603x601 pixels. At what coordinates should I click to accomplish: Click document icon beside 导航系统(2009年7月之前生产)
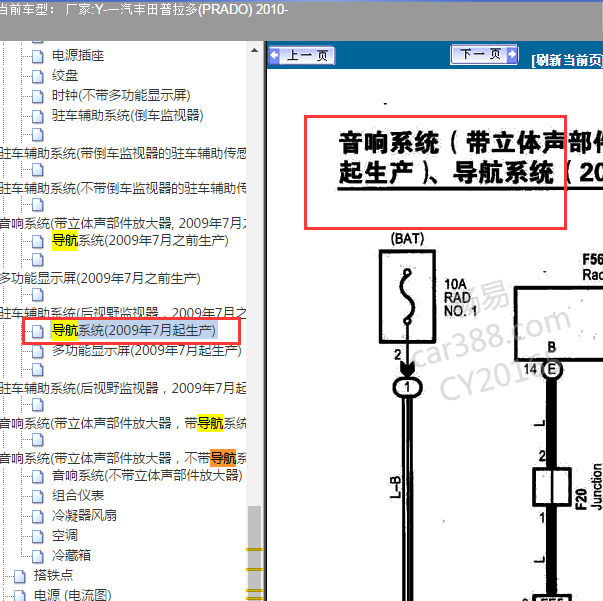coord(37,241)
